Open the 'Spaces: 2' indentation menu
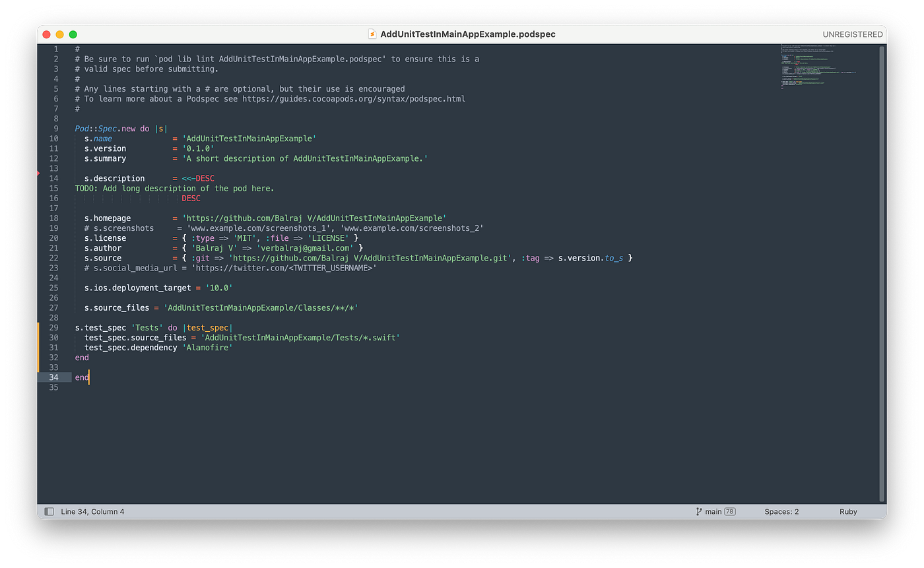This screenshot has height=568, width=924. point(781,512)
